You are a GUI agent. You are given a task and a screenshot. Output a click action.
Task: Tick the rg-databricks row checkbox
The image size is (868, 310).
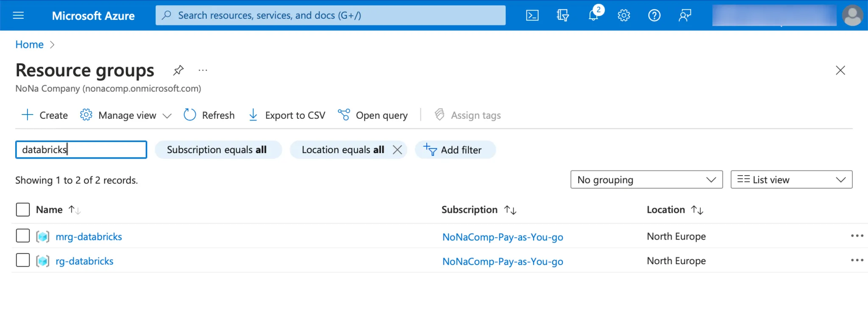23,260
